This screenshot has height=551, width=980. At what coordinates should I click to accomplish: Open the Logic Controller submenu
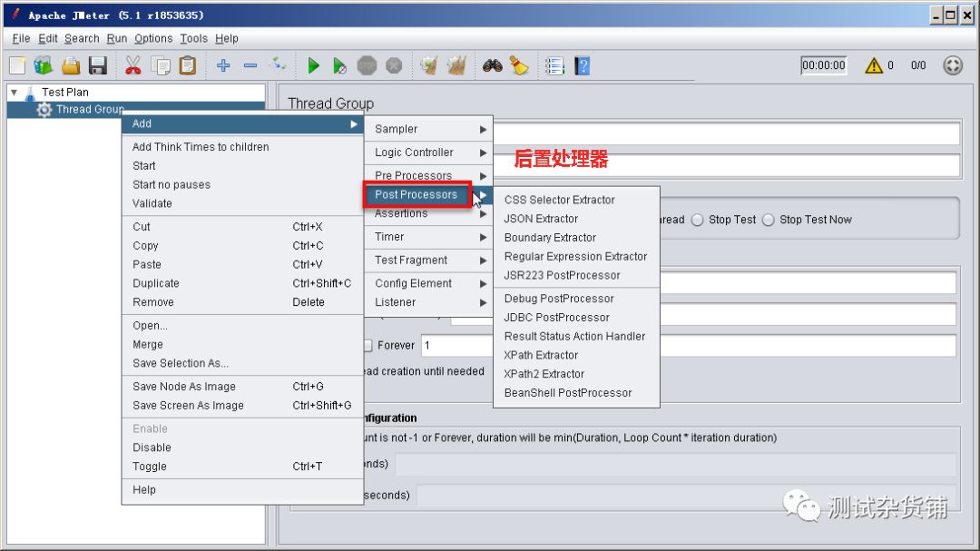tap(428, 152)
